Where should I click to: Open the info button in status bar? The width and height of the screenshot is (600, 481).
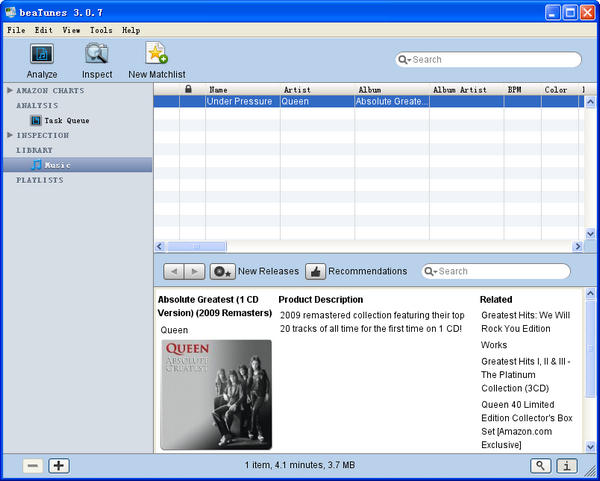566,465
